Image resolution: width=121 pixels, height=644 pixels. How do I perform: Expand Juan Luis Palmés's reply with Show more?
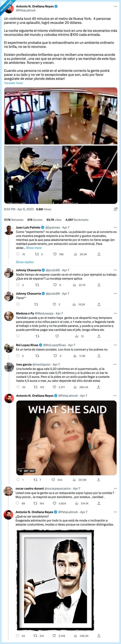[x=34, y=248]
